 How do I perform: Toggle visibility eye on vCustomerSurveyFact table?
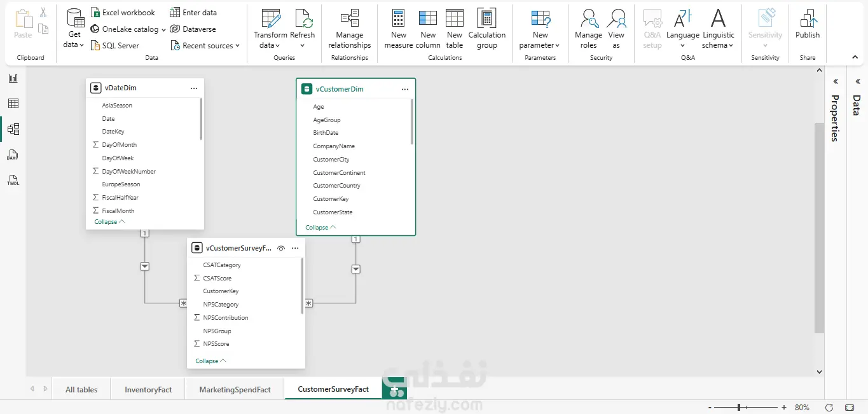point(281,249)
